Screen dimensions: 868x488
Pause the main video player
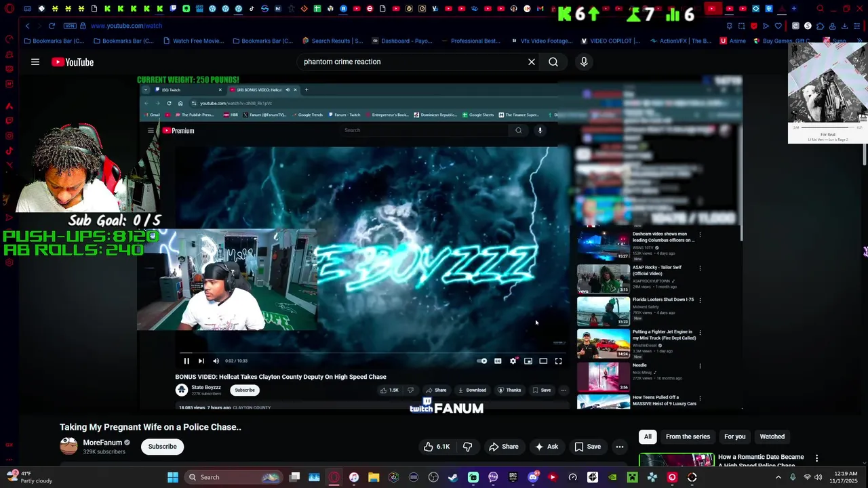point(186,361)
